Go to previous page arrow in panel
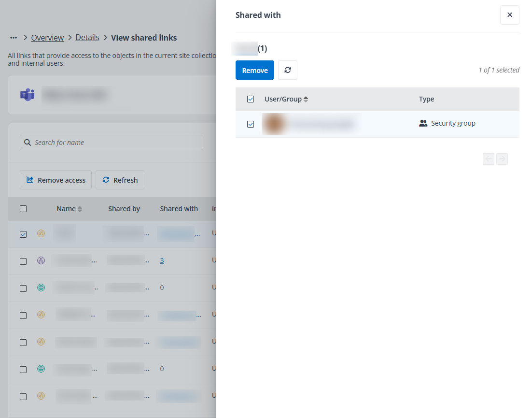The height and width of the screenshot is (418, 532). 489,159
